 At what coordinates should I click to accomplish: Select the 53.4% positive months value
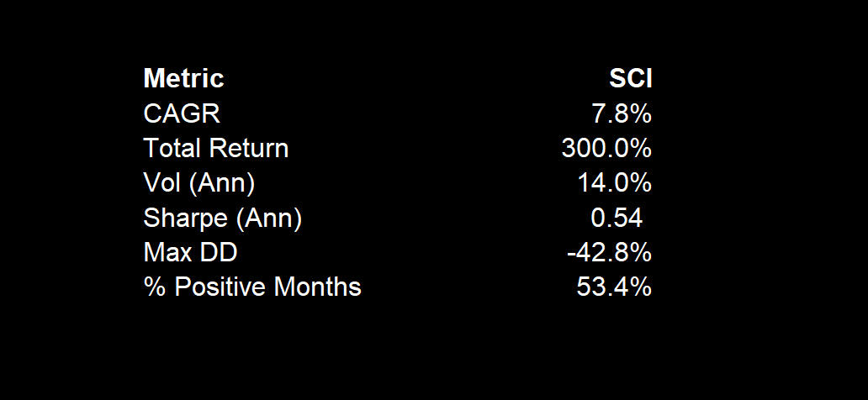614,287
